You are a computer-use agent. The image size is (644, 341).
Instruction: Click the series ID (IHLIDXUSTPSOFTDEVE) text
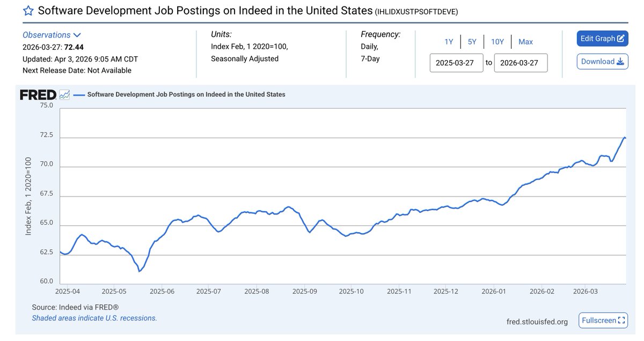pyautogui.click(x=416, y=11)
